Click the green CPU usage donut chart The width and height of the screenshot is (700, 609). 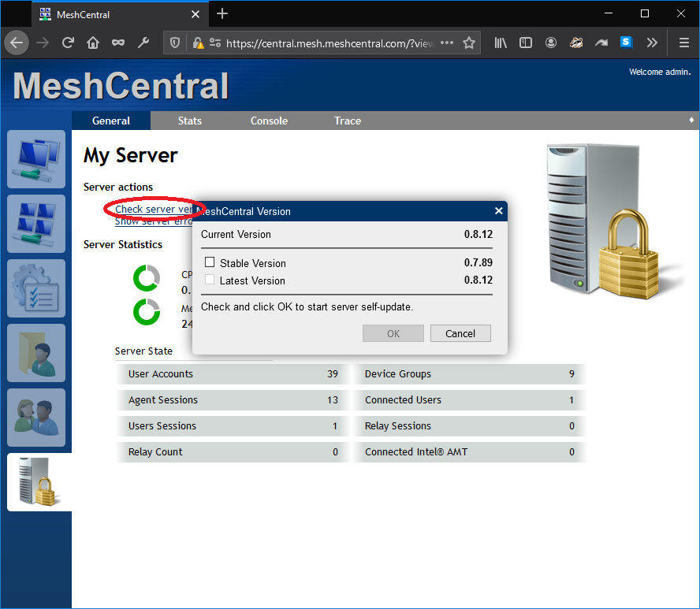click(x=147, y=277)
